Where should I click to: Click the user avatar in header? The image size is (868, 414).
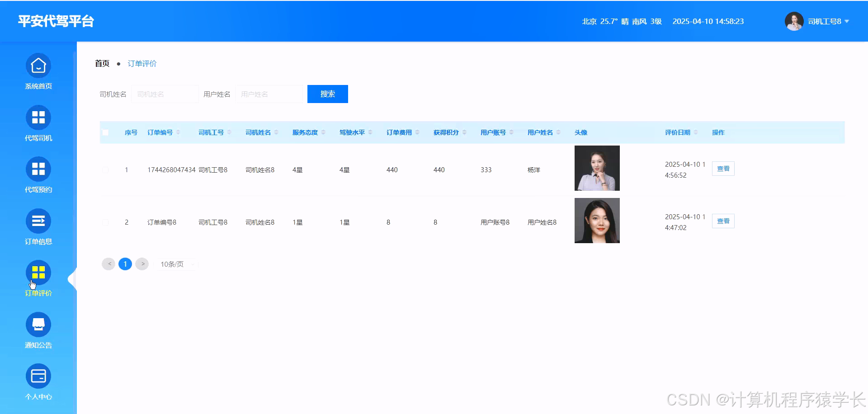pyautogui.click(x=794, y=21)
